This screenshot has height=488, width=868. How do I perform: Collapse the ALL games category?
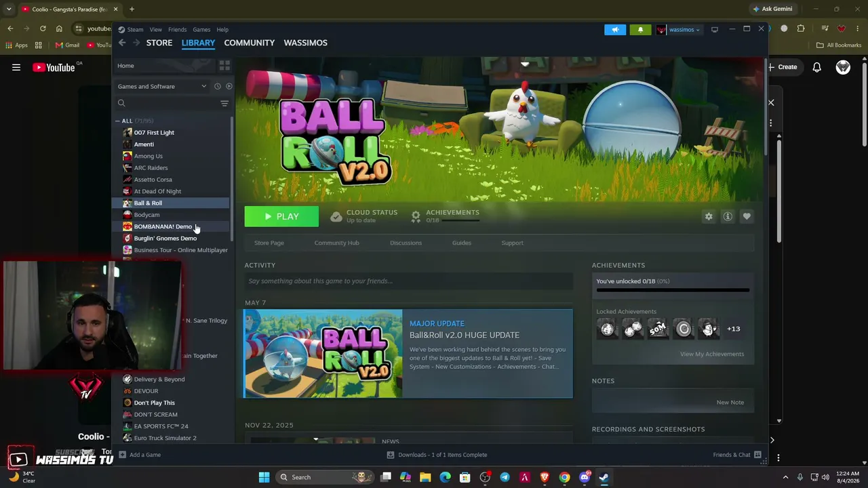(117, 121)
